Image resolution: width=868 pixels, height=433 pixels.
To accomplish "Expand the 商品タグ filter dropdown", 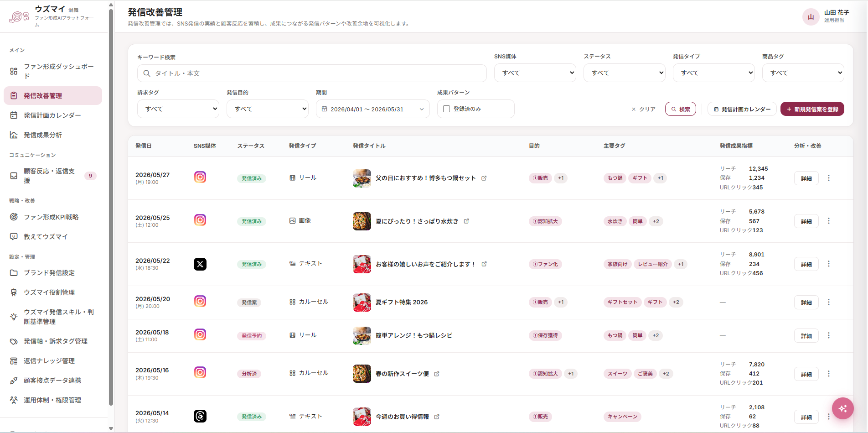I will click(803, 73).
